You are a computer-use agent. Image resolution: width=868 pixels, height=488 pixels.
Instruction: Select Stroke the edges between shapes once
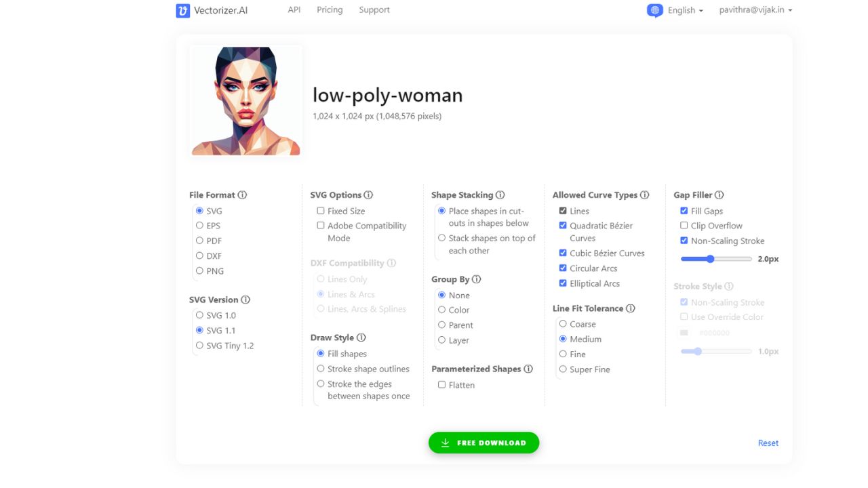(321, 384)
